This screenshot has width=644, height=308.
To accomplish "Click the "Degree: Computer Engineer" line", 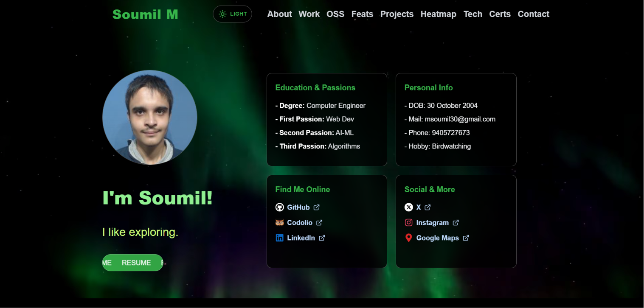I will [x=321, y=106].
